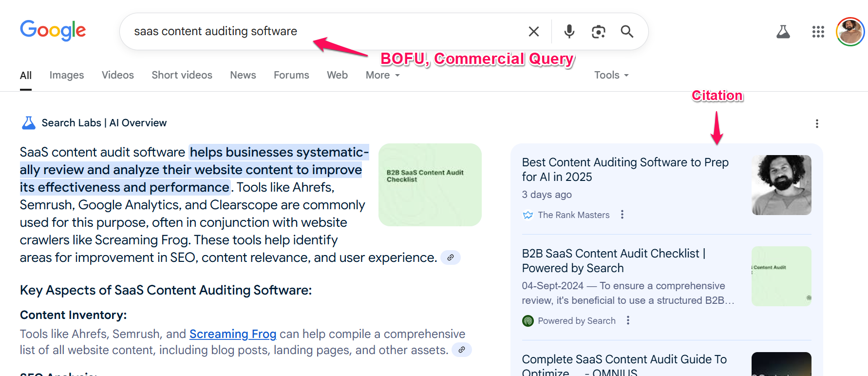Image resolution: width=868 pixels, height=376 pixels.
Task: Click the author photo thumbnail for Rank Masters
Action: click(782, 185)
